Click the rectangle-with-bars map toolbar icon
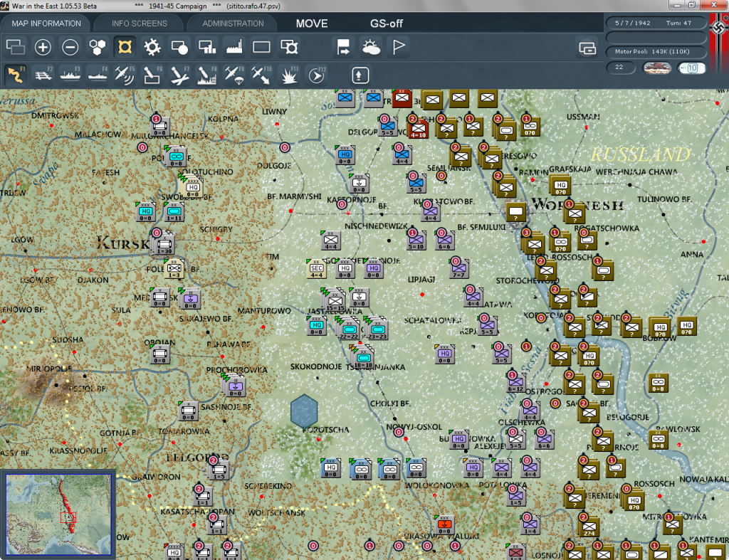 (207, 47)
